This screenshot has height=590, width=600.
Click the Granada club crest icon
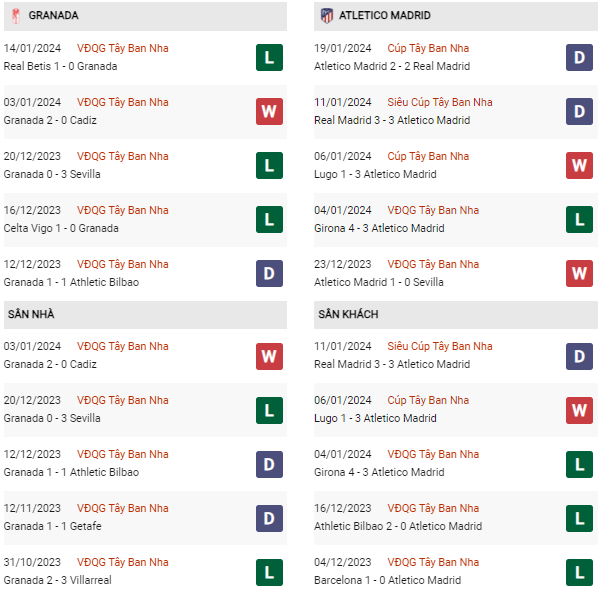tap(15, 16)
